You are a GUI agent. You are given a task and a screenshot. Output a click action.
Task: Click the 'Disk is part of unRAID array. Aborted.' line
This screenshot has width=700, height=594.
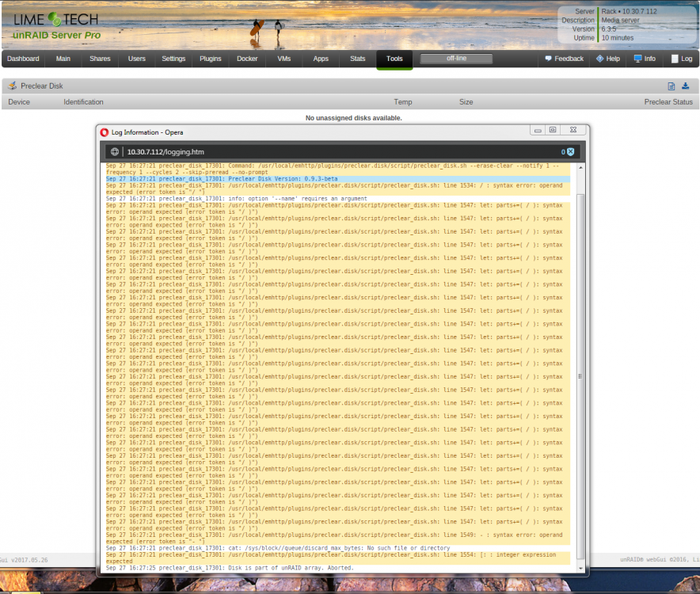click(230, 568)
